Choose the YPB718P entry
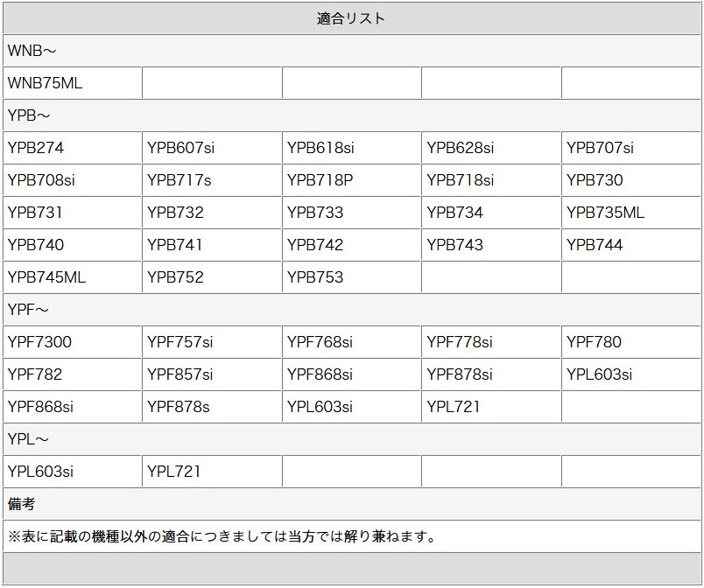This screenshot has height=588, width=704. [x=351, y=180]
